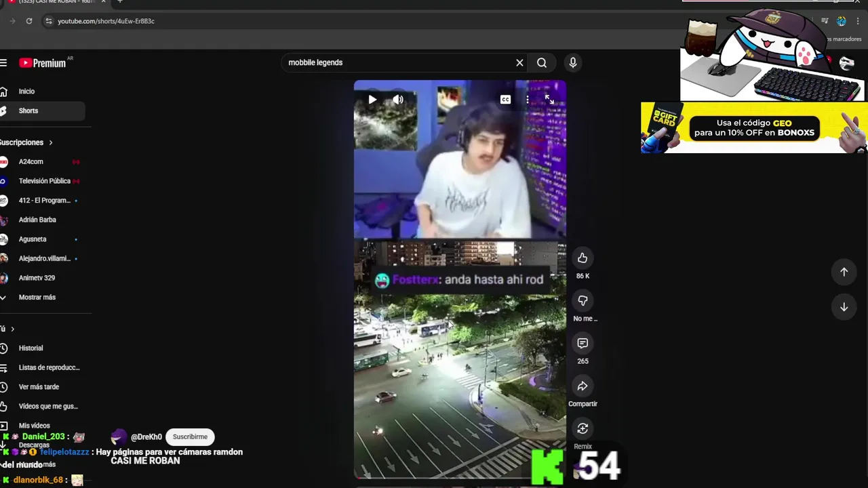Screen dimensions: 868x488
Task: Open a new browser tab with plus
Action: tap(120, 2)
